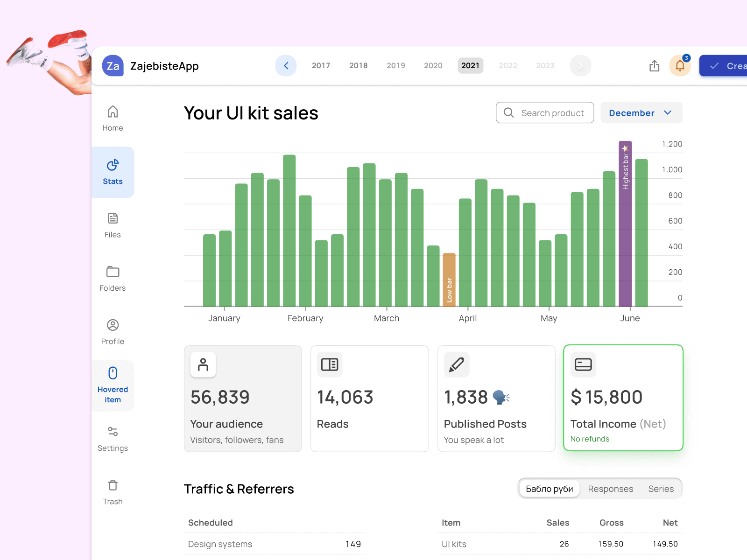747x560 pixels.
Task: Click the previous-years chevron arrow
Action: tap(286, 65)
